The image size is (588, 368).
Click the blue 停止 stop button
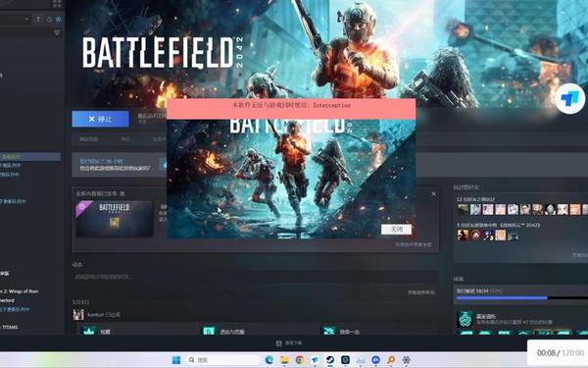(x=101, y=119)
